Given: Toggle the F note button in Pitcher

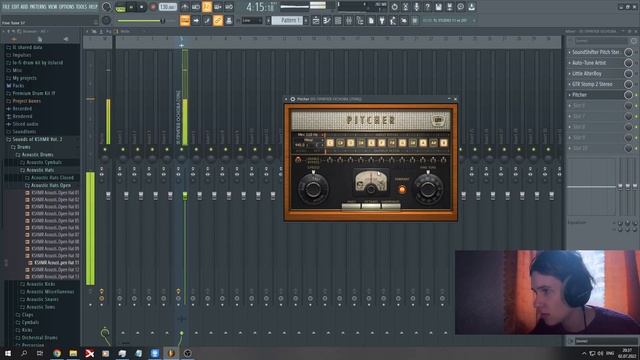Looking at the screenshot, I should [x=382, y=143].
